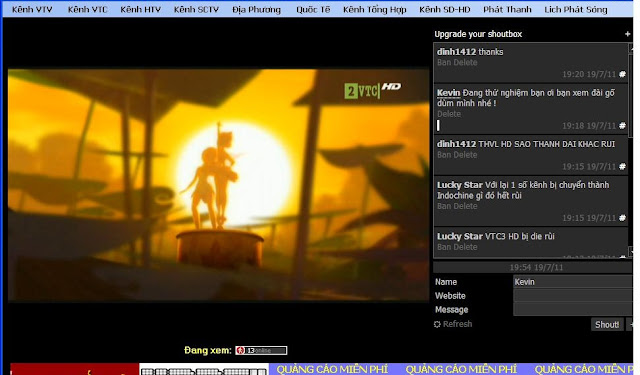
Task: Delete the THVL HD SAO message
Action: pos(465,155)
